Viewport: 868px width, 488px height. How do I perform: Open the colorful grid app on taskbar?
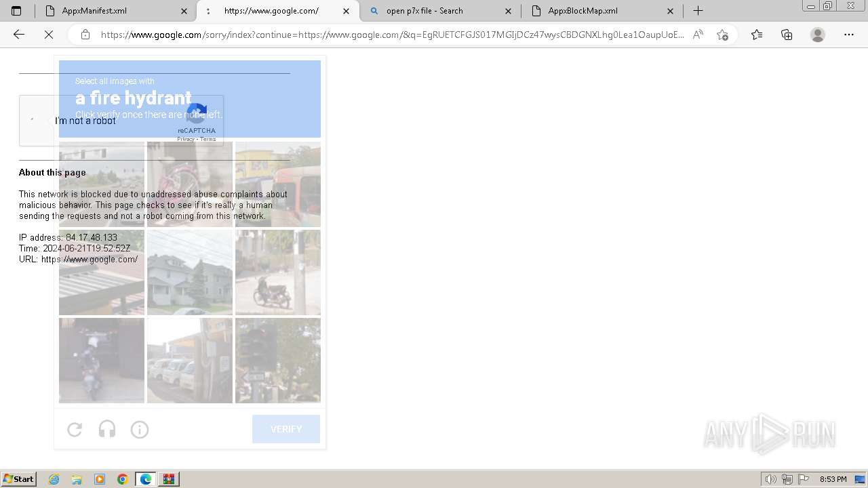pos(169,479)
